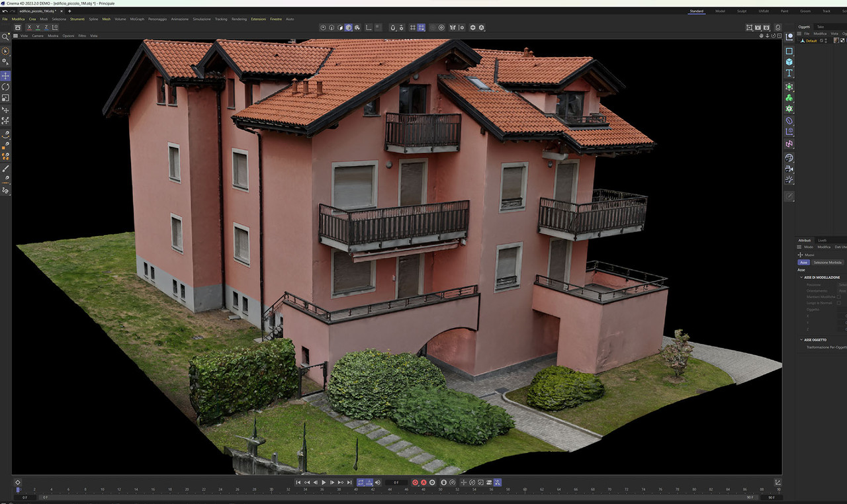
Task: Toggle X axis lock
Action: pos(29,27)
